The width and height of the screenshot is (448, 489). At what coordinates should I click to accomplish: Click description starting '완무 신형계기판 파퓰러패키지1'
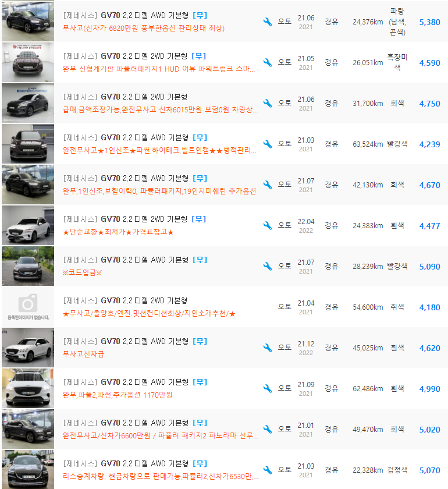(x=159, y=69)
